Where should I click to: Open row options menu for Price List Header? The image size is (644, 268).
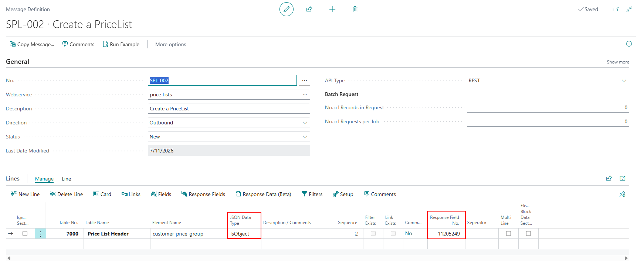click(x=40, y=234)
